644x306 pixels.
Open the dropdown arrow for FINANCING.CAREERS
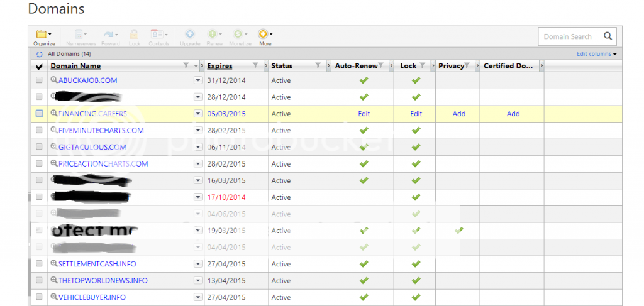tap(198, 114)
